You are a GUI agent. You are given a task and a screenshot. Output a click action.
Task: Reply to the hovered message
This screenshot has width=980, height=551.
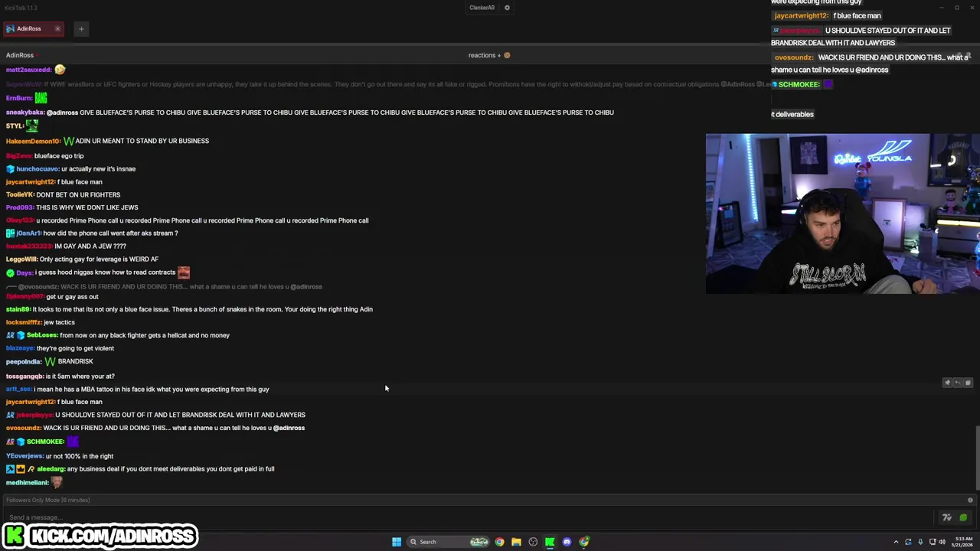click(957, 383)
